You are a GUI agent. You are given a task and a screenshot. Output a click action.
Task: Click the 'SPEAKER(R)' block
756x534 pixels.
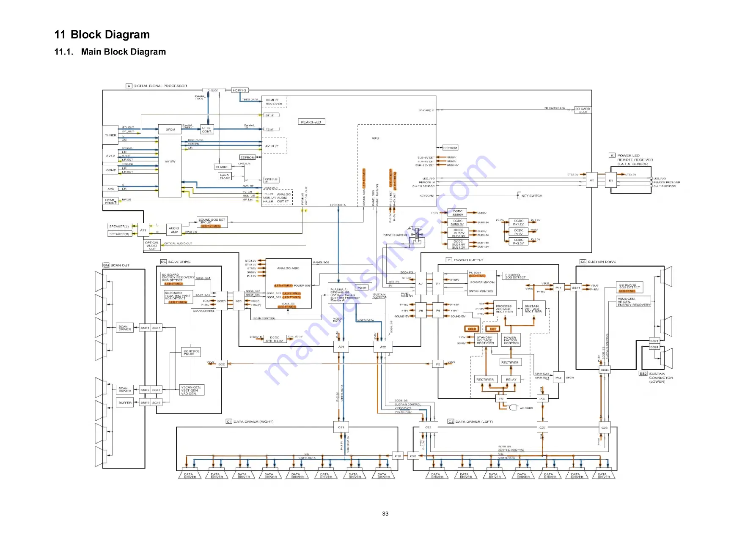[x=119, y=234]
